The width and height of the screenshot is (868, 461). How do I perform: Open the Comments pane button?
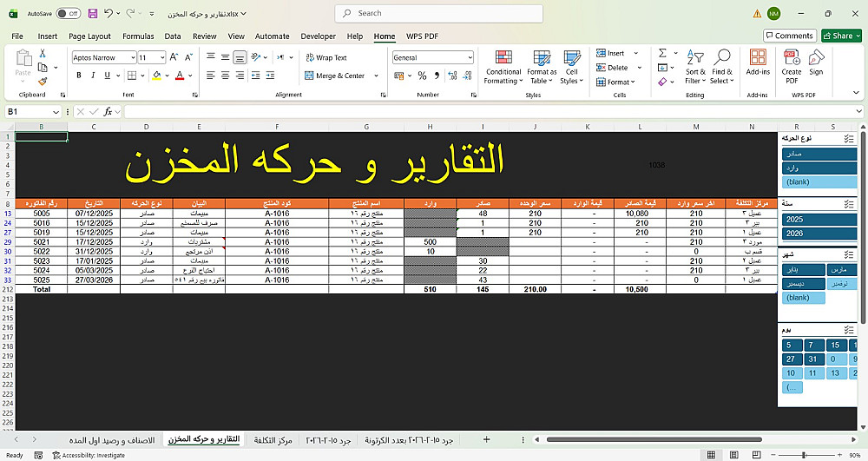tap(789, 36)
